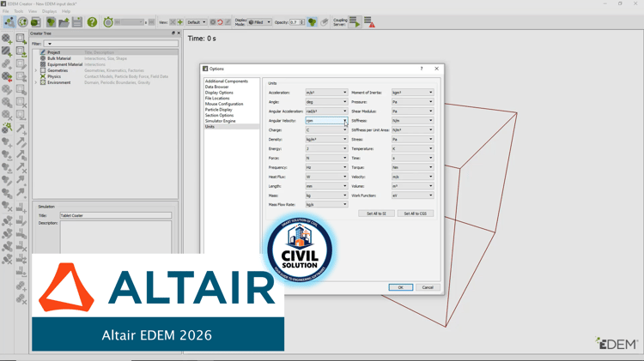
Task: Click the Simulation Description text area
Action: click(x=116, y=238)
